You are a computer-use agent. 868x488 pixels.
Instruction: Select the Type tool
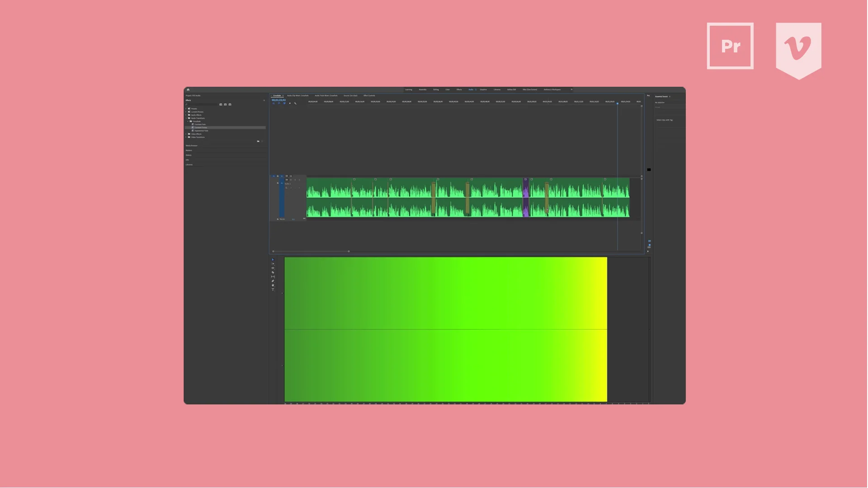(273, 290)
